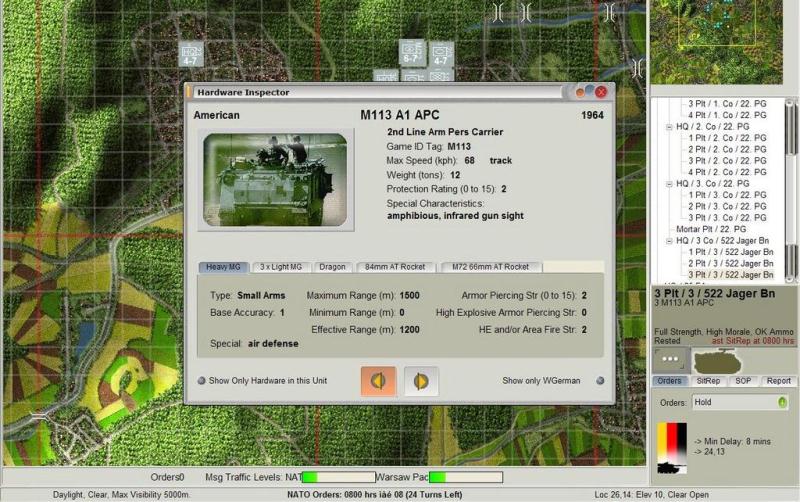
Task: Switch to the SitRep tab
Action: pos(708,381)
